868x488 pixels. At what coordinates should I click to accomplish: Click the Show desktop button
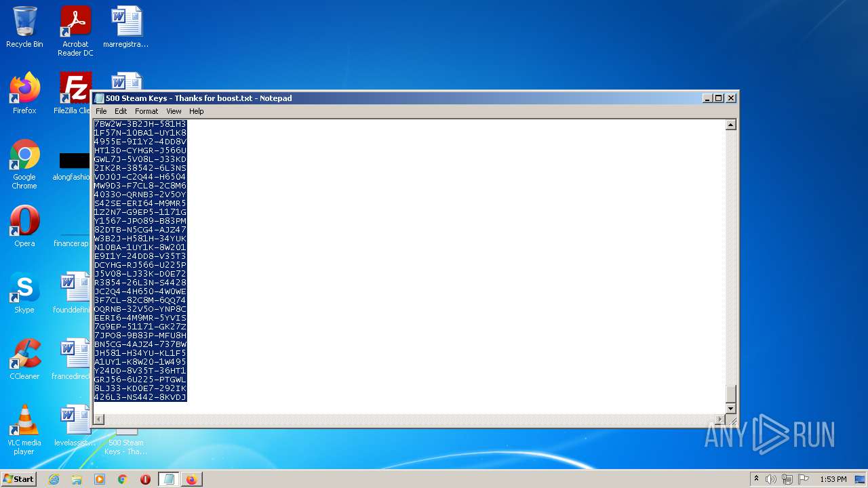point(861,479)
